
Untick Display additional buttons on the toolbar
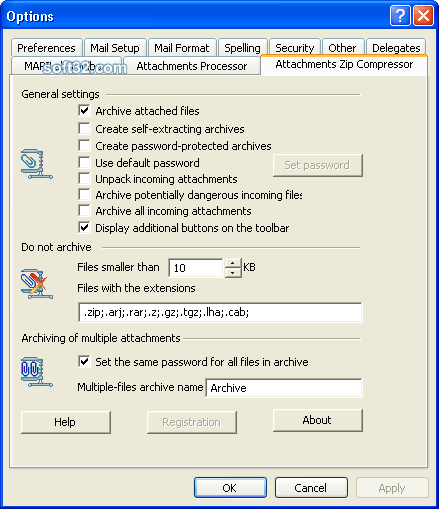pyautogui.click(x=84, y=228)
